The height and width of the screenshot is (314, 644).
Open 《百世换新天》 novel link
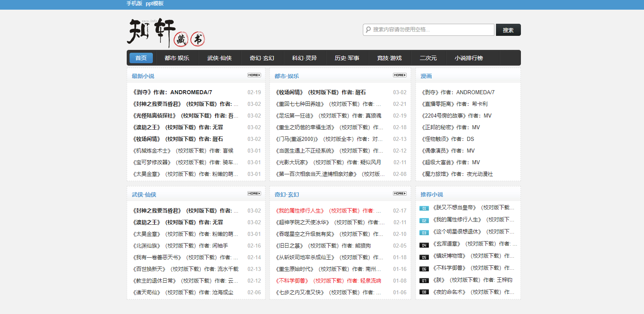coord(185,269)
